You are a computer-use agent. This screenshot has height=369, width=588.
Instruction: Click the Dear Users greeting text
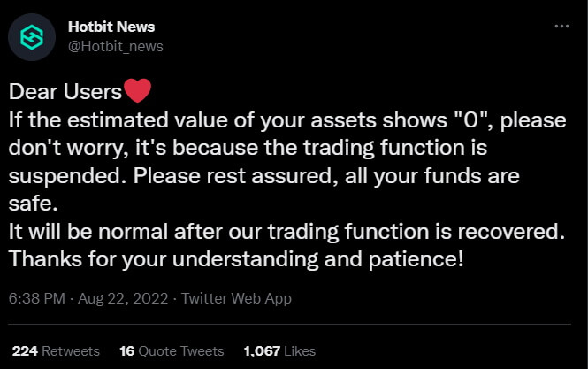[x=65, y=92]
